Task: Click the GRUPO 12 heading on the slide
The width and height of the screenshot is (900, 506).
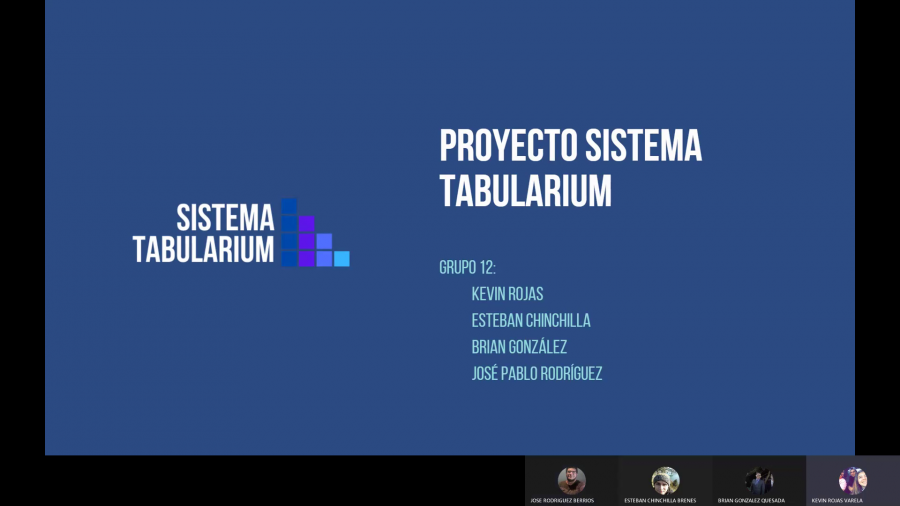Action: click(x=467, y=267)
